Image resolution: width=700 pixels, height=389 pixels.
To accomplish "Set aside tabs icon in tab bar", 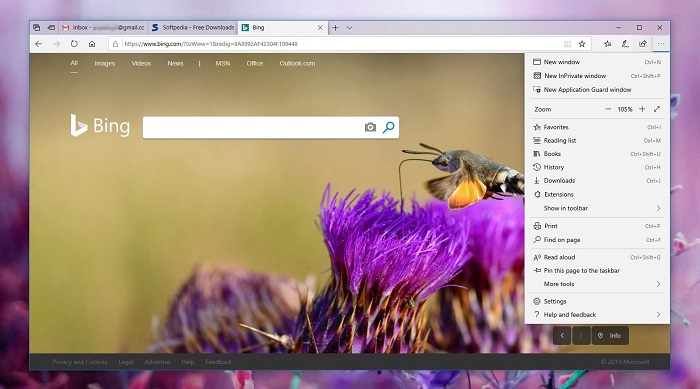I will click(x=51, y=28).
